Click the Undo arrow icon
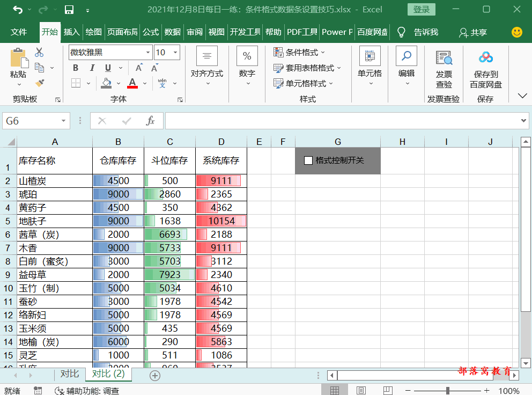The width and height of the screenshot is (532, 395). pyautogui.click(x=18, y=10)
